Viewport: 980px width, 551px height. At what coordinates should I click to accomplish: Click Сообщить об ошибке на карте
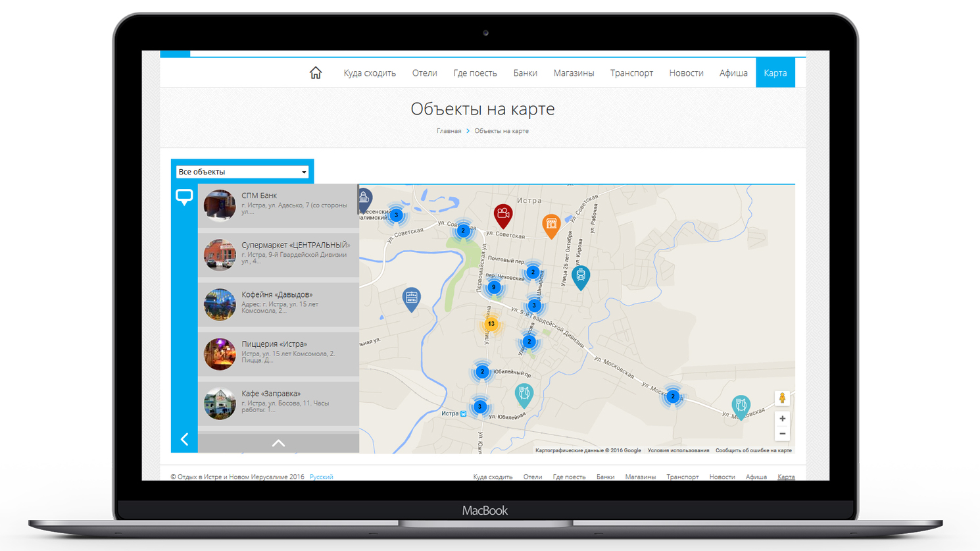click(754, 450)
